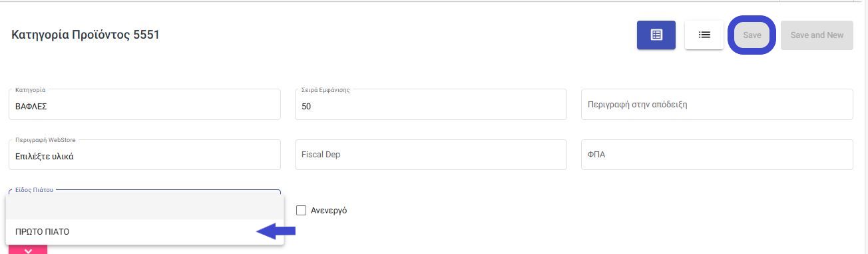Click into the Fiscal Dep field
The height and width of the screenshot is (254, 868).
(x=431, y=155)
